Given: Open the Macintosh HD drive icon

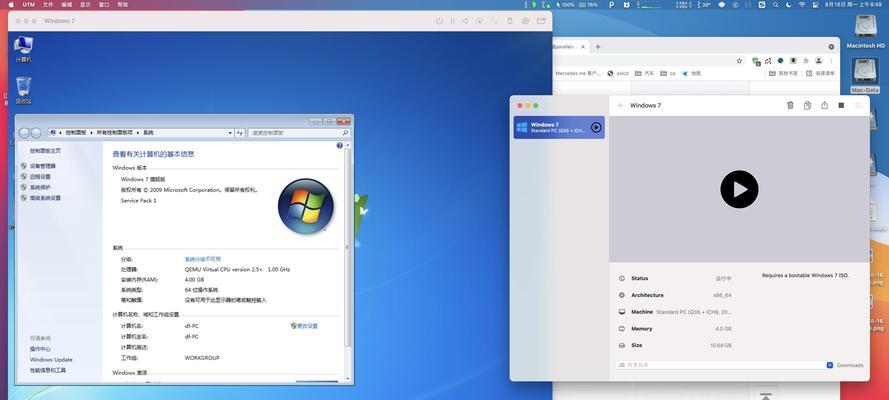Looking at the screenshot, I should click(x=866, y=32).
